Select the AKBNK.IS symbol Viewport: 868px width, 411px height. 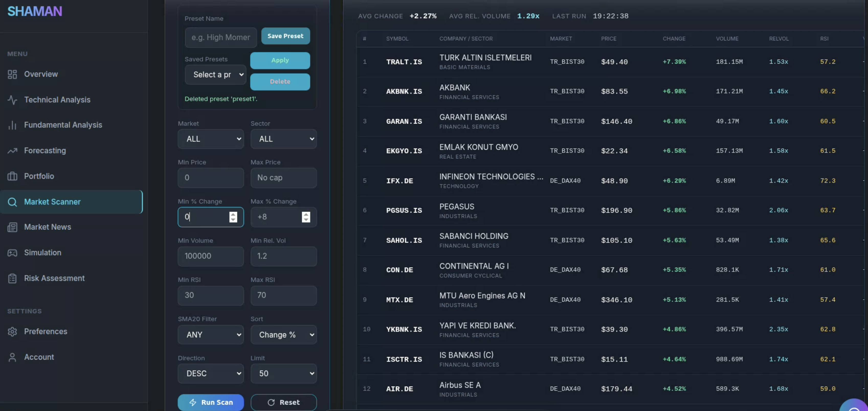click(x=404, y=92)
